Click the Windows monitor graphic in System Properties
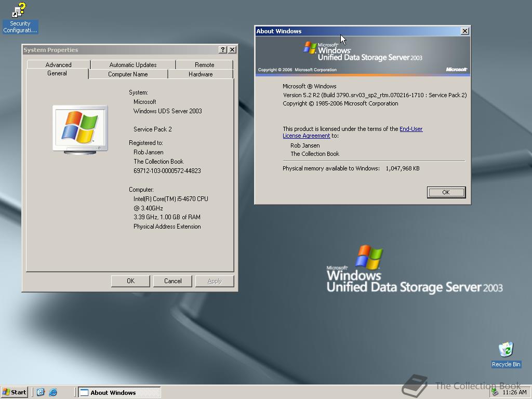This screenshot has width=532, height=399. [x=79, y=130]
